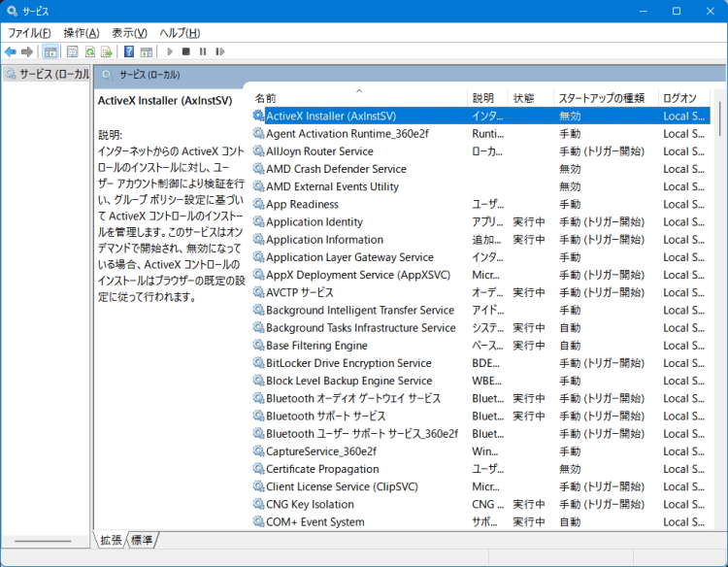Click gear icon beside CNG Key Isolation
Viewport: 728px width, 567px height.
[258, 504]
